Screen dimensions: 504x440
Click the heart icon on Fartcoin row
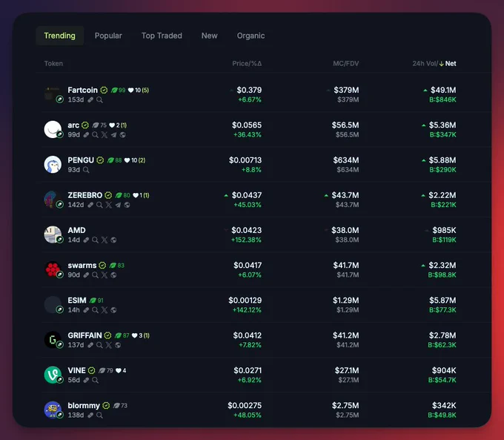130,90
